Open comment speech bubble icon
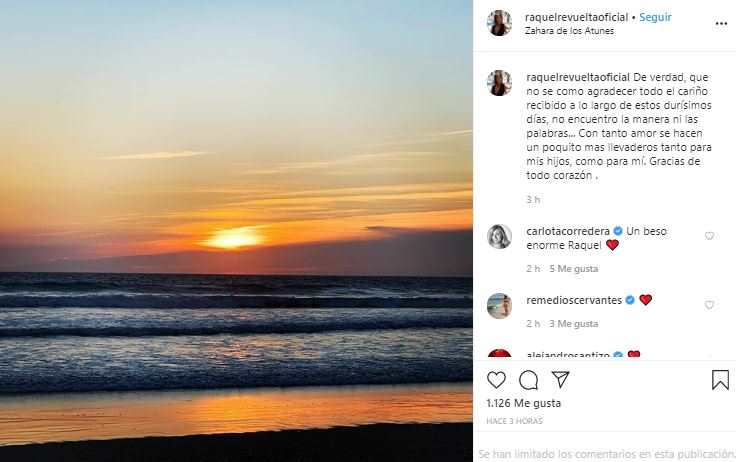The width and height of the screenshot is (736, 462). (x=529, y=380)
